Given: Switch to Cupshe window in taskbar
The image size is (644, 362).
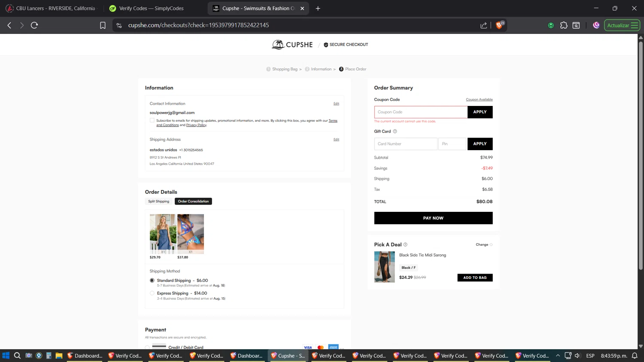Looking at the screenshot, I should 288,356.
